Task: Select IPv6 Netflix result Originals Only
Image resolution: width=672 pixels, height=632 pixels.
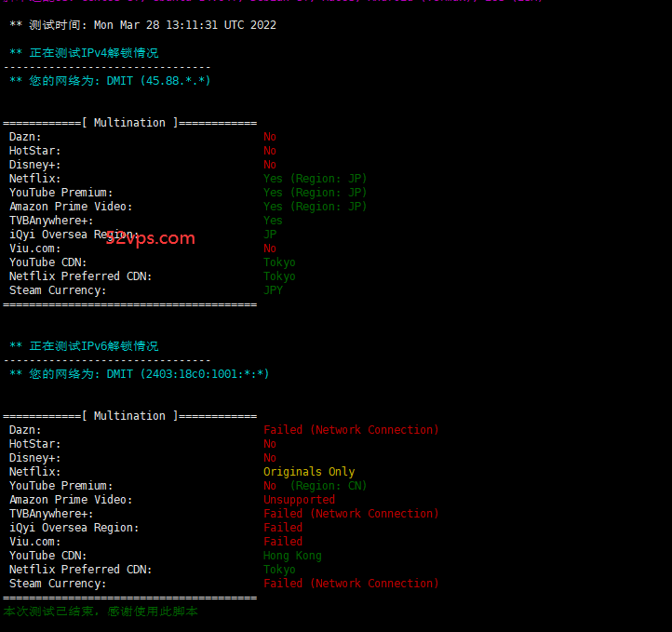Action: point(309,471)
